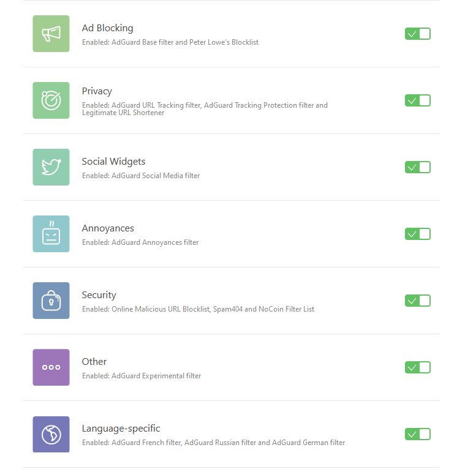Toggle off Social Widgets filters

[x=418, y=167]
